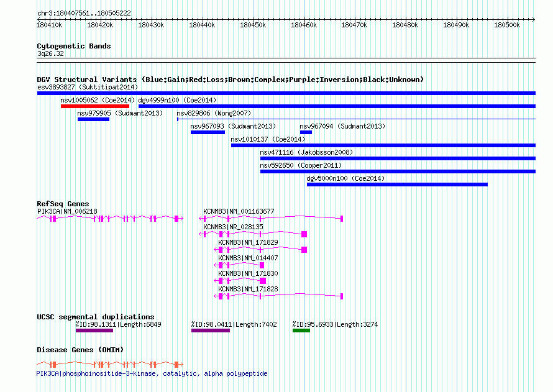553x392 pixels.
Task: Open nsv979905 (Sudmant2013) label
Action: point(120,113)
